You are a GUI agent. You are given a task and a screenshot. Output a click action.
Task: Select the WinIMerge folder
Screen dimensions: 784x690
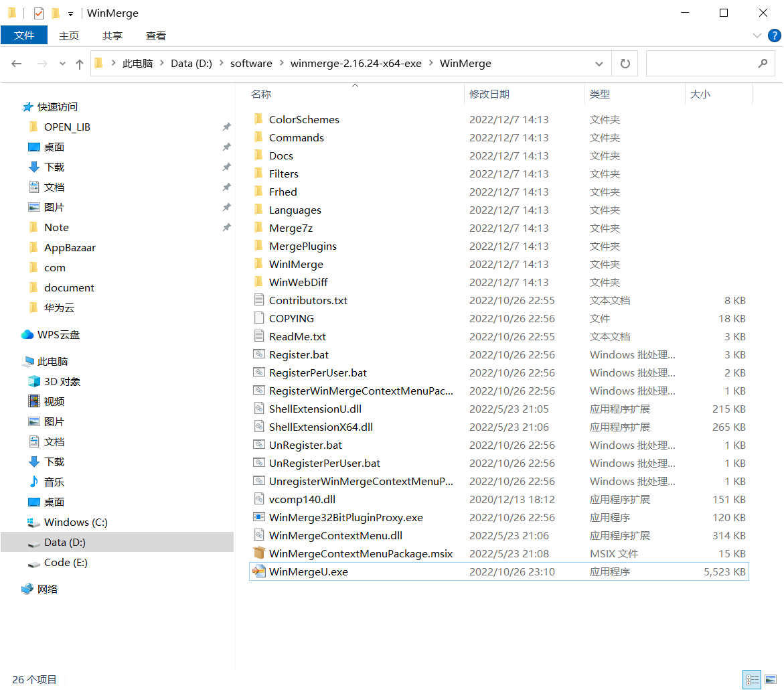[x=296, y=264]
